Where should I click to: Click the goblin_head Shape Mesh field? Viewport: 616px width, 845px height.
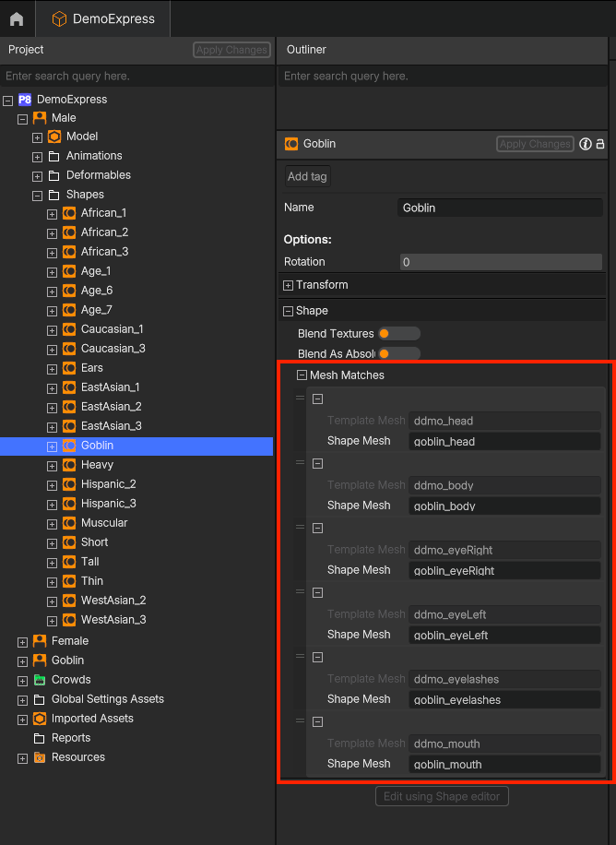pyautogui.click(x=504, y=441)
